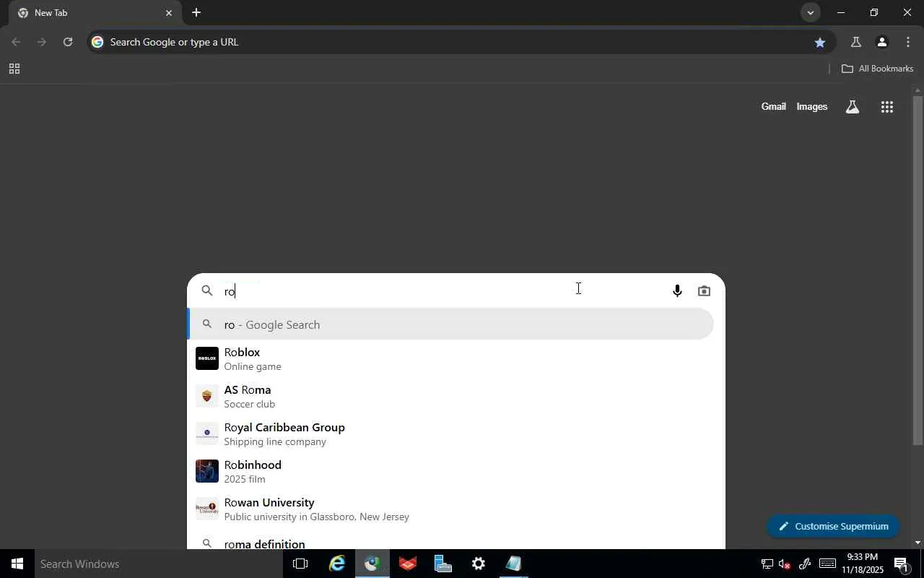Click the Search Windows taskbar field
Image resolution: width=924 pixels, height=578 pixels.
click(157, 564)
